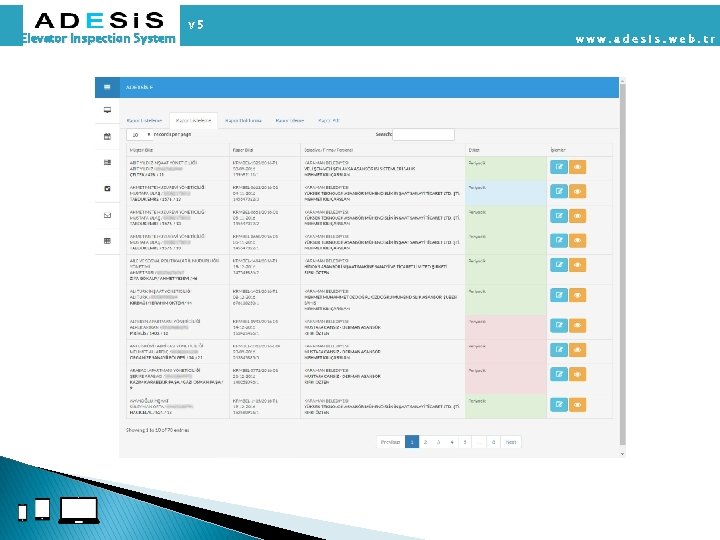Edit the AYANOĞLU İNŞAAT row

559,405
